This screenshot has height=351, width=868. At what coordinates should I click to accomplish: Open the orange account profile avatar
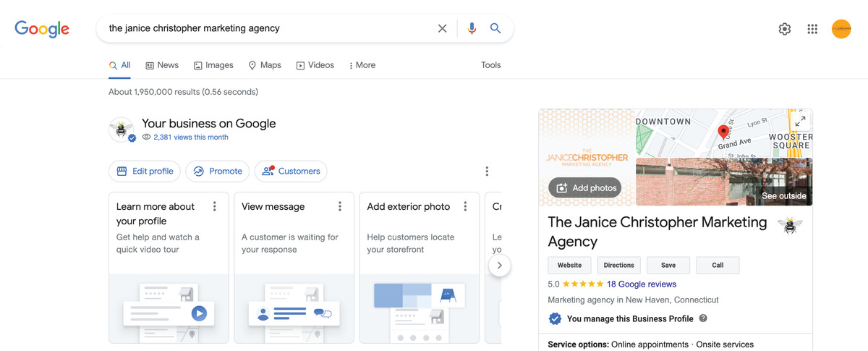coord(841,29)
